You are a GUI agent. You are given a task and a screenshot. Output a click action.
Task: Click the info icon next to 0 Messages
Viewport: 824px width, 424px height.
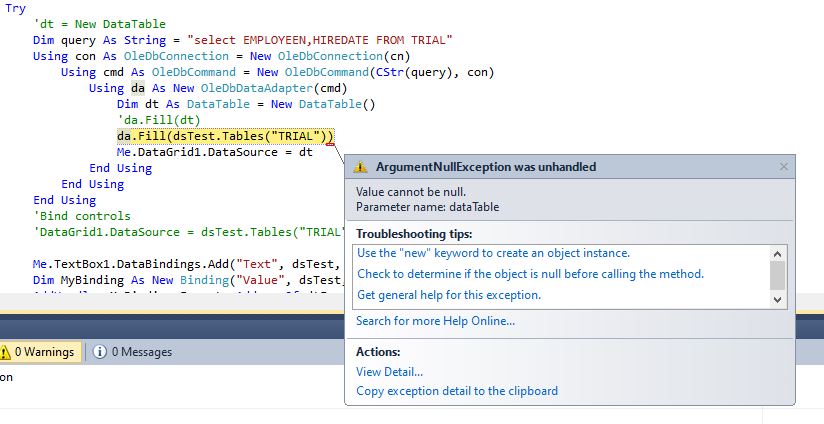pyautogui.click(x=99, y=351)
